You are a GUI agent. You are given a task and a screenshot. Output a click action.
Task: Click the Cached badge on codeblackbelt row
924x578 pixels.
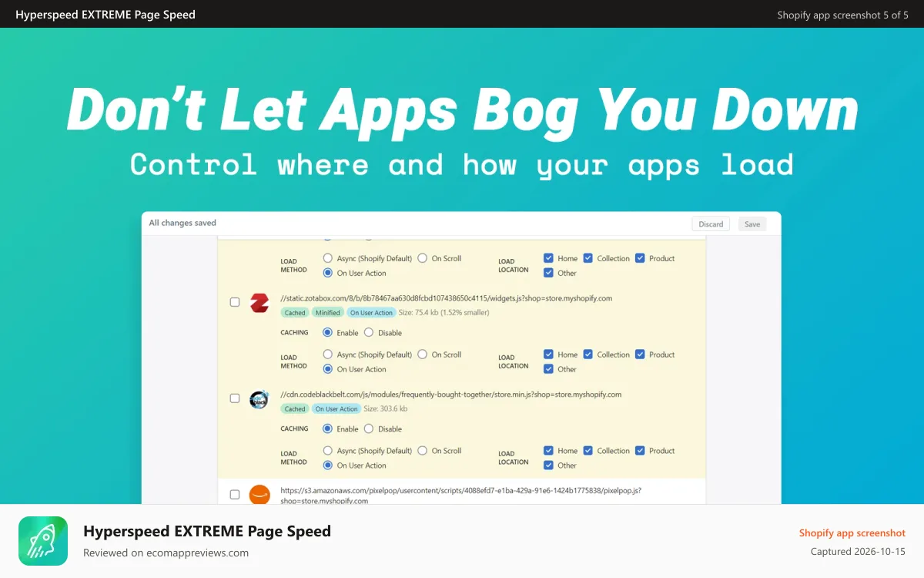pos(295,409)
